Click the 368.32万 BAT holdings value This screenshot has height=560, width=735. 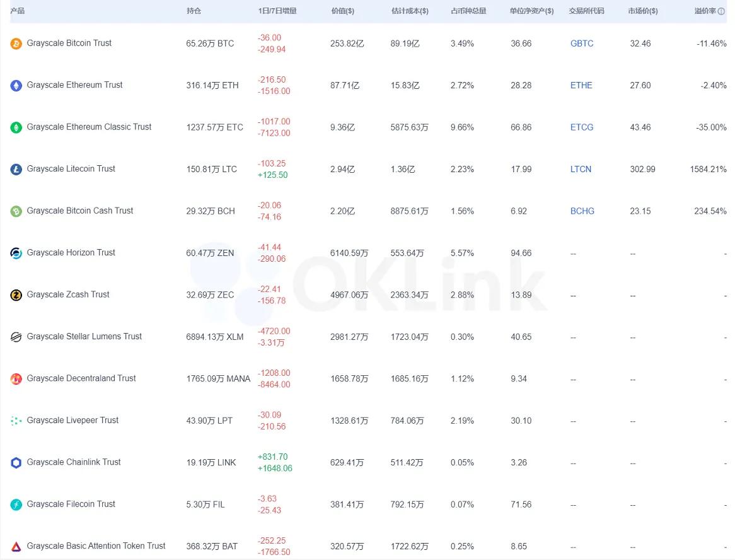click(212, 546)
